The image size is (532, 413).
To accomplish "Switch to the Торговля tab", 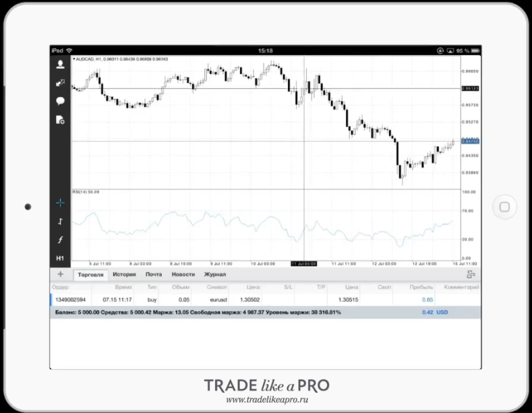I will [x=90, y=275].
